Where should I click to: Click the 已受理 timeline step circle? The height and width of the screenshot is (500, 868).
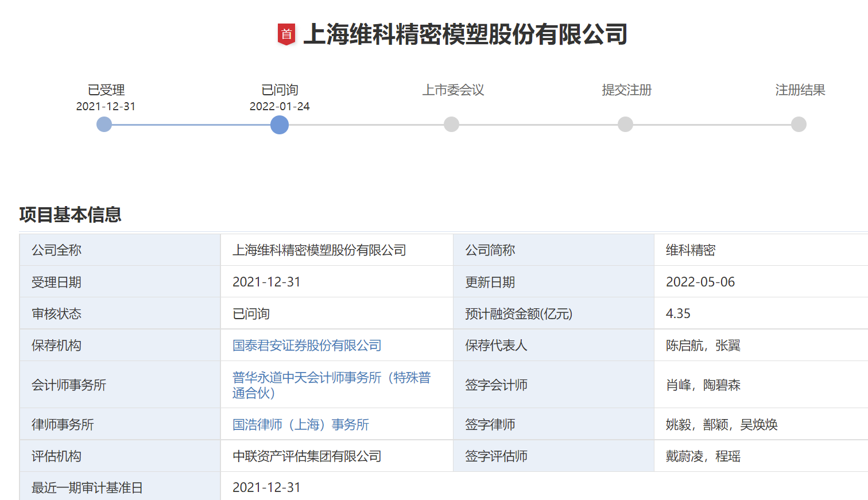104,125
